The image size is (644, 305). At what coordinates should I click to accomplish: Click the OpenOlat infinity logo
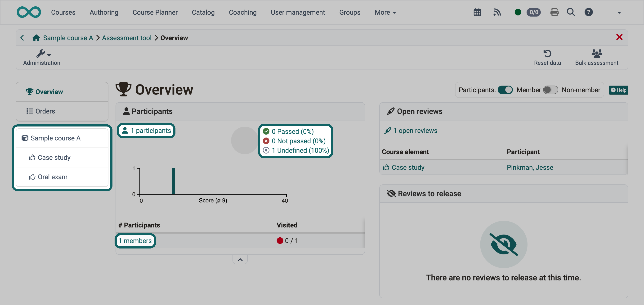coord(29,12)
